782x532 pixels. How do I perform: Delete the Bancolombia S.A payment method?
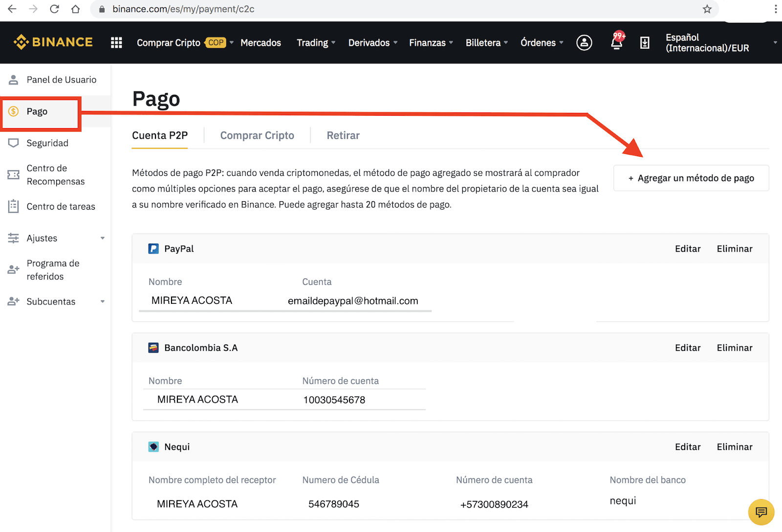[735, 348]
